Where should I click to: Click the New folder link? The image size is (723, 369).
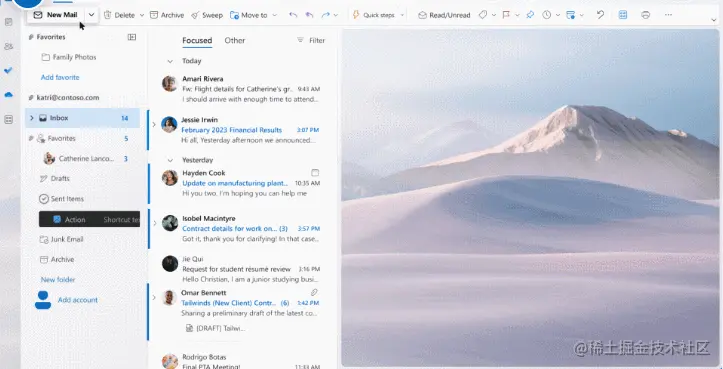click(x=58, y=280)
